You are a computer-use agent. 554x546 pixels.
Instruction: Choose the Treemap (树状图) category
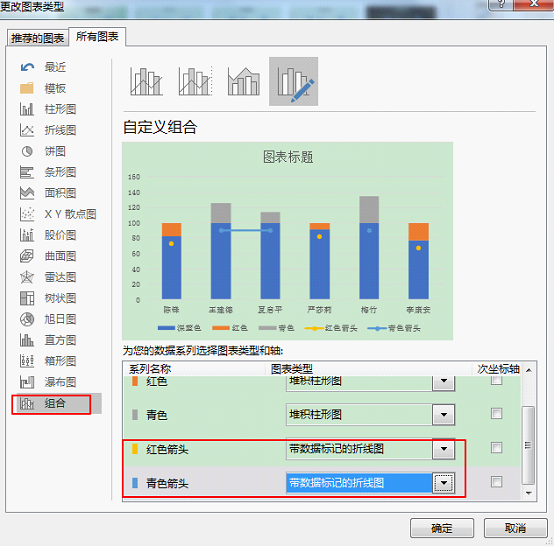[x=48, y=298]
